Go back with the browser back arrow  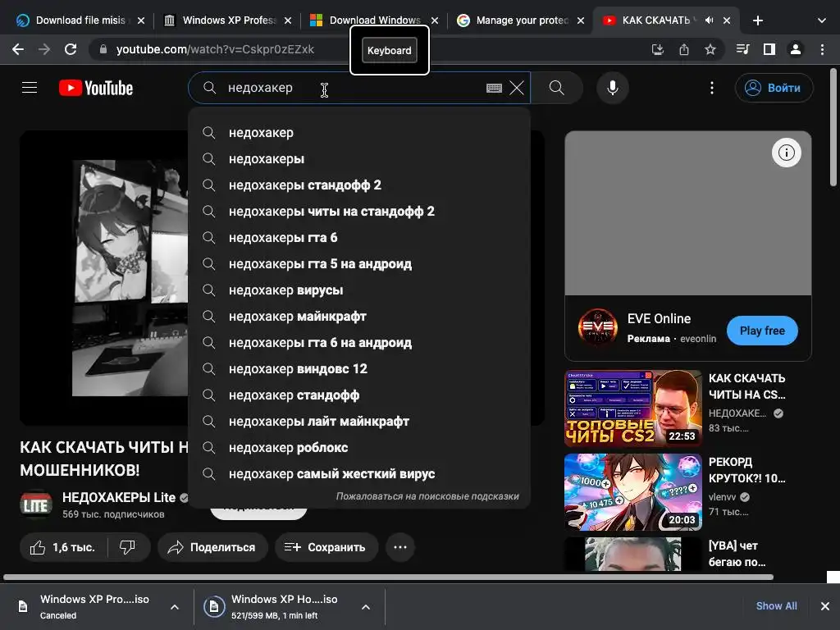pos(18,49)
